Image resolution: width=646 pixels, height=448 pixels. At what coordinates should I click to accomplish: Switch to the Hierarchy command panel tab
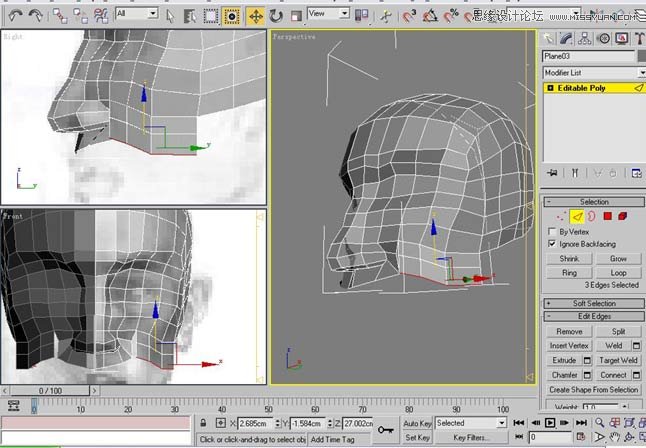click(x=585, y=38)
